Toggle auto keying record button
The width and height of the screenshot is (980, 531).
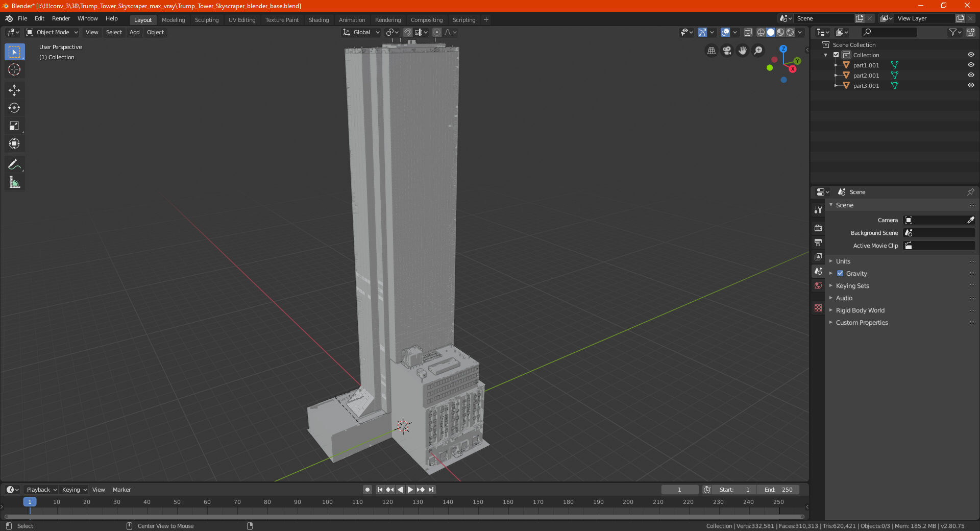coord(367,490)
